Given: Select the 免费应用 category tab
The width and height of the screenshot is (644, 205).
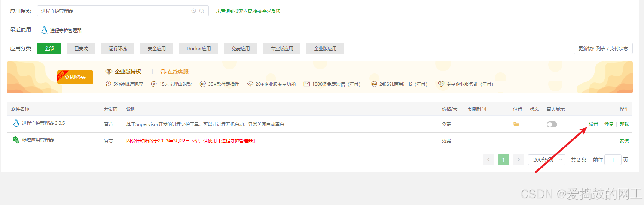Looking at the screenshot, I should 241,48.
